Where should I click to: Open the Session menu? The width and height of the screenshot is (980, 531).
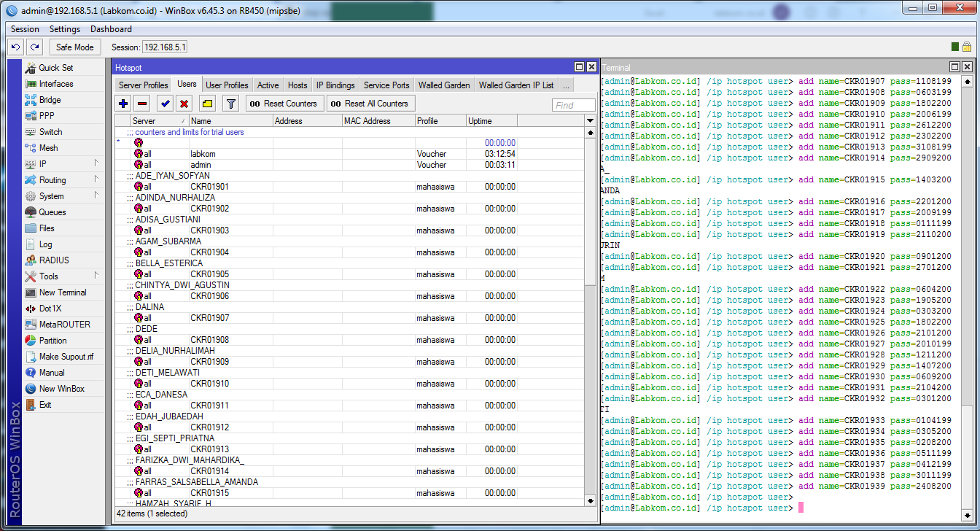pos(25,29)
